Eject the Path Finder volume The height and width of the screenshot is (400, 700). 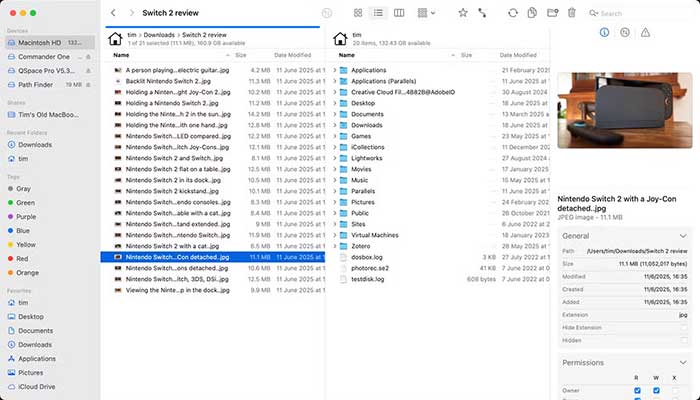88,84
